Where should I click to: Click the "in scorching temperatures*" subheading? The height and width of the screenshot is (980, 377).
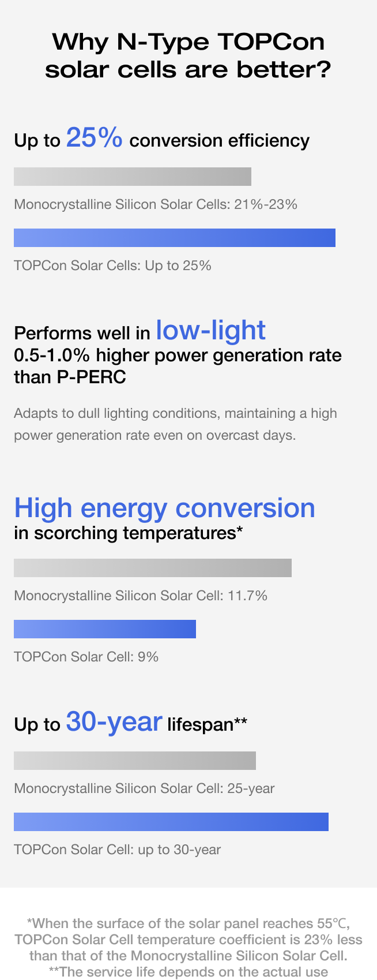click(x=128, y=533)
